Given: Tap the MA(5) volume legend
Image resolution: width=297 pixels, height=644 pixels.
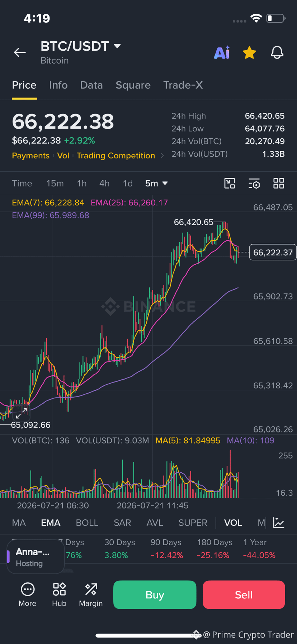Looking at the screenshot, I should click(188, 440).
